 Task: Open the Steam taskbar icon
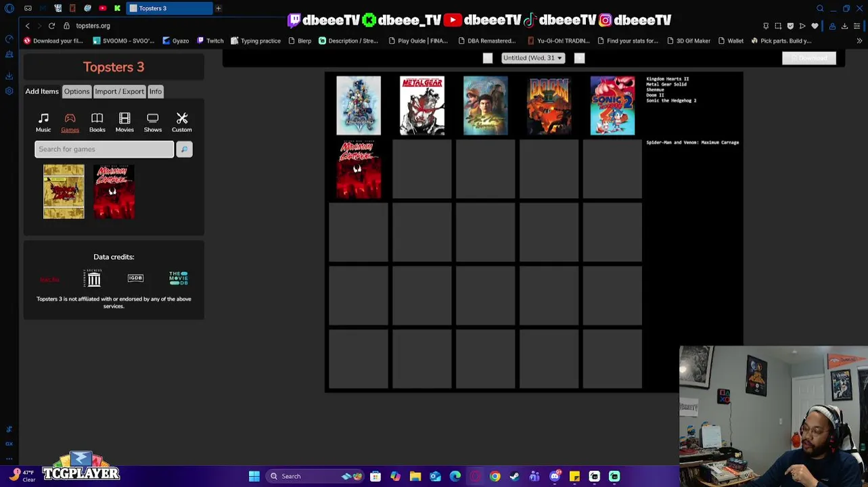click(x=515, y=476)
